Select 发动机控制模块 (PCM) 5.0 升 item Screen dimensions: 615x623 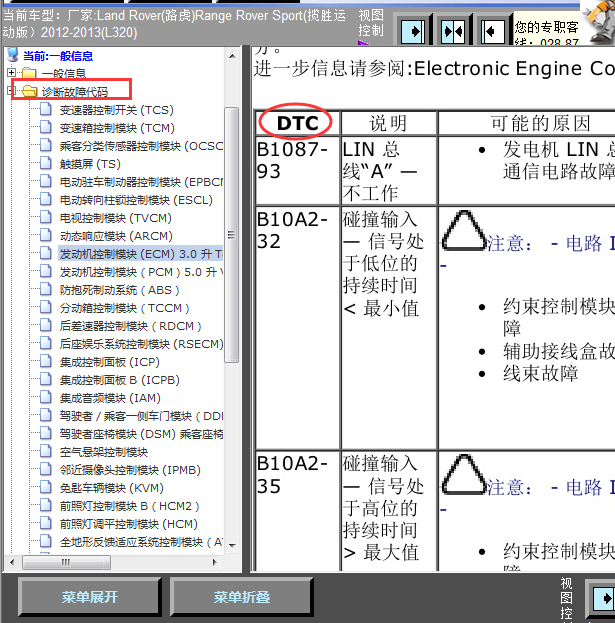pos(141,272)
